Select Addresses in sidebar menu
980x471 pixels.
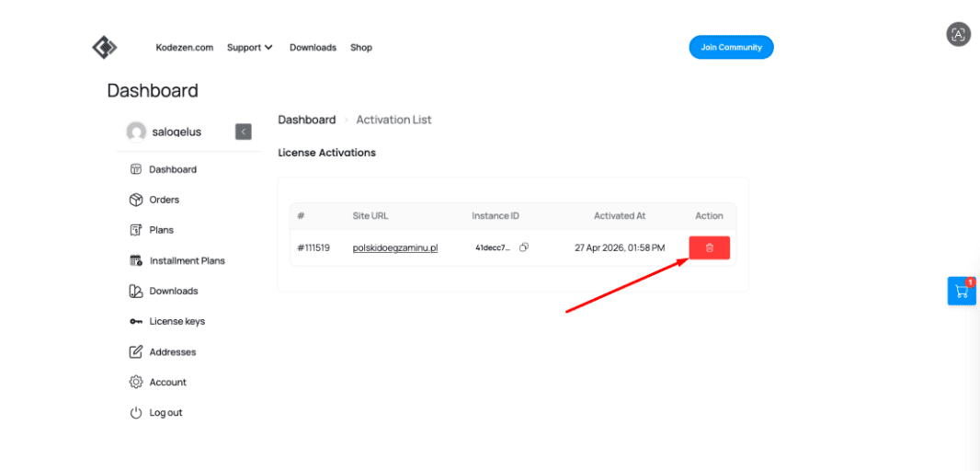click(x=173, y=352)
